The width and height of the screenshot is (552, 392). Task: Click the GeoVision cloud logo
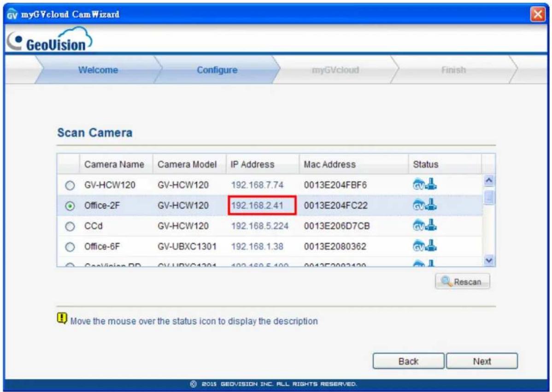click(x=50, y=40)
